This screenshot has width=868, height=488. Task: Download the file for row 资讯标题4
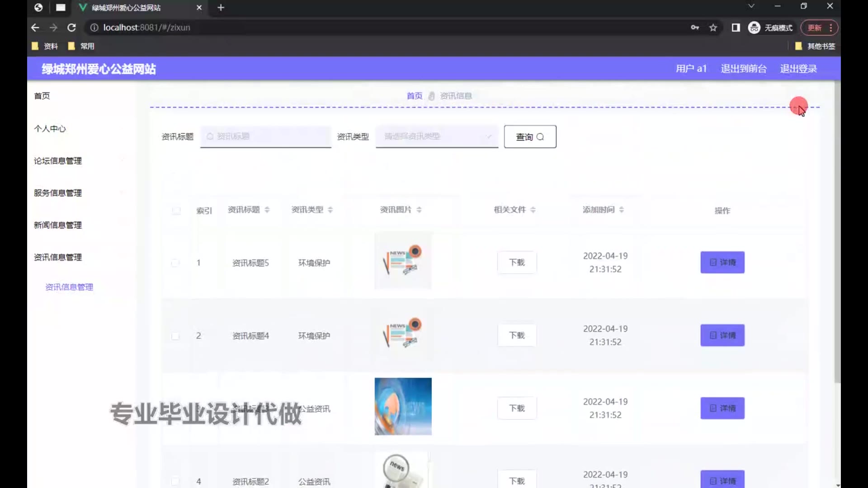click(x=517, y=335)
